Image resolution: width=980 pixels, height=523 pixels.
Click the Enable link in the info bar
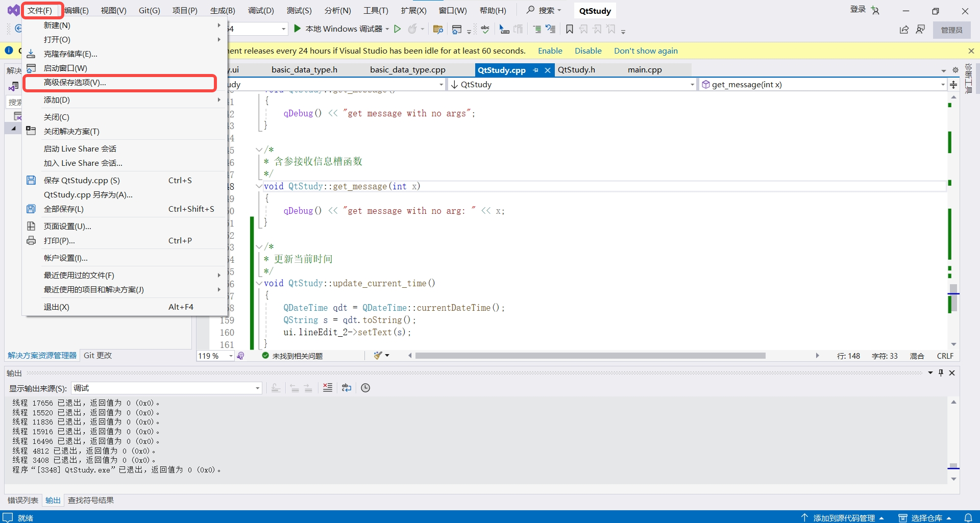point(550,51)
